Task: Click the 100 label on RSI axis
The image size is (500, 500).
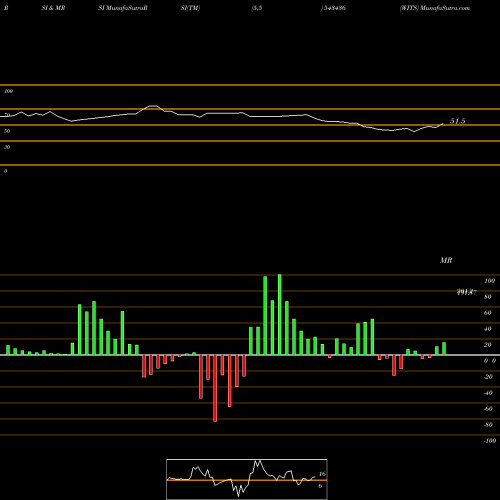Action: [8, 91]
